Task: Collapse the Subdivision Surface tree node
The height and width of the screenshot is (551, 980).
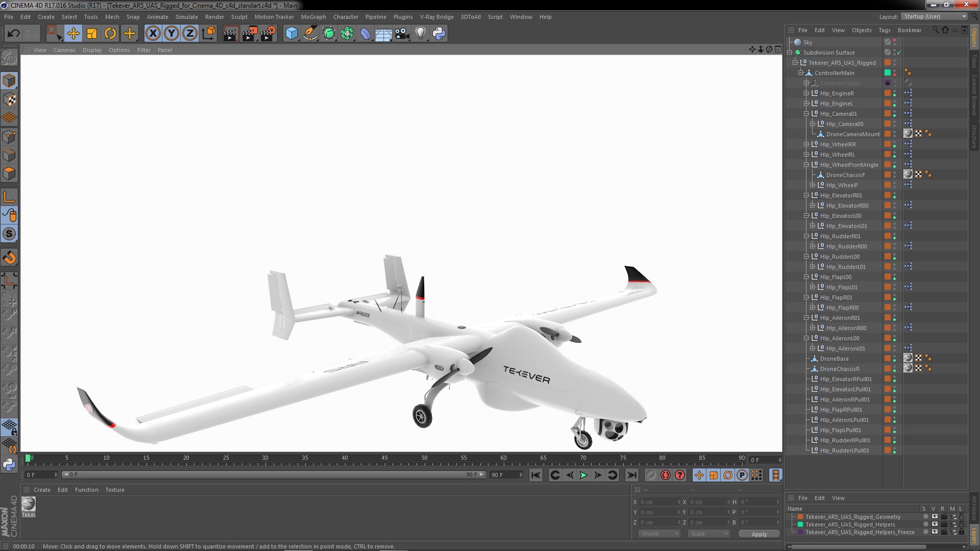Action: [790, 53]
